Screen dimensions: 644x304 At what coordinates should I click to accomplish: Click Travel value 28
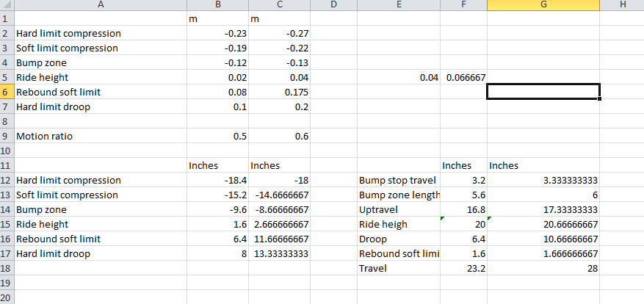tap(543, 268)
